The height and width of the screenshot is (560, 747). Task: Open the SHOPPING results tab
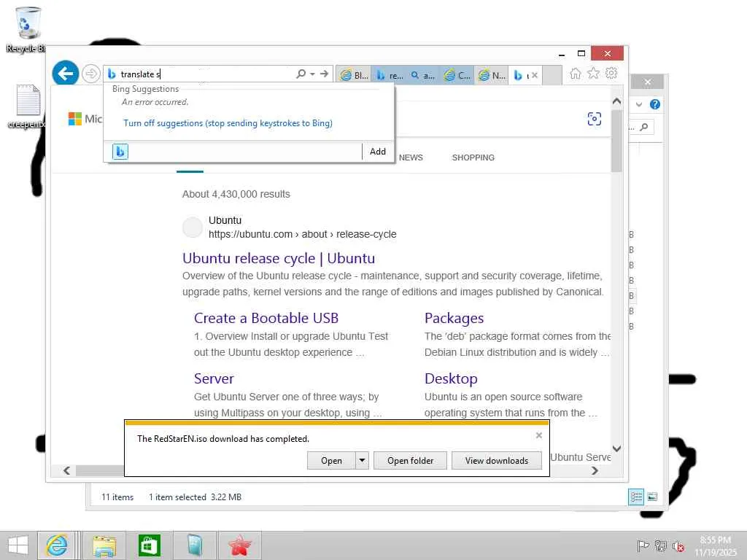[473, 157]
